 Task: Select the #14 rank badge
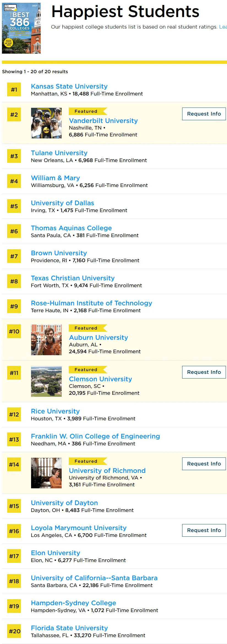click(x=14, y=464)
